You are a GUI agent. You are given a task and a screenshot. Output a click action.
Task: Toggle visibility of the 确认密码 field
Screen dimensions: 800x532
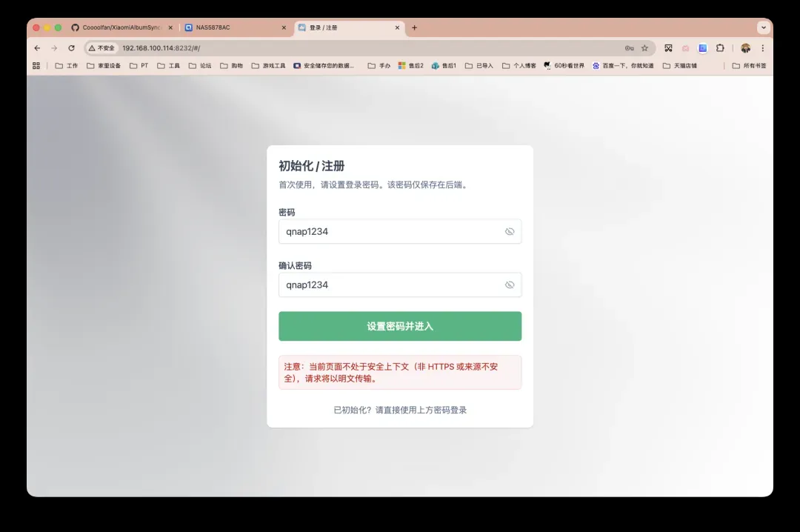(x=509, y=285)
